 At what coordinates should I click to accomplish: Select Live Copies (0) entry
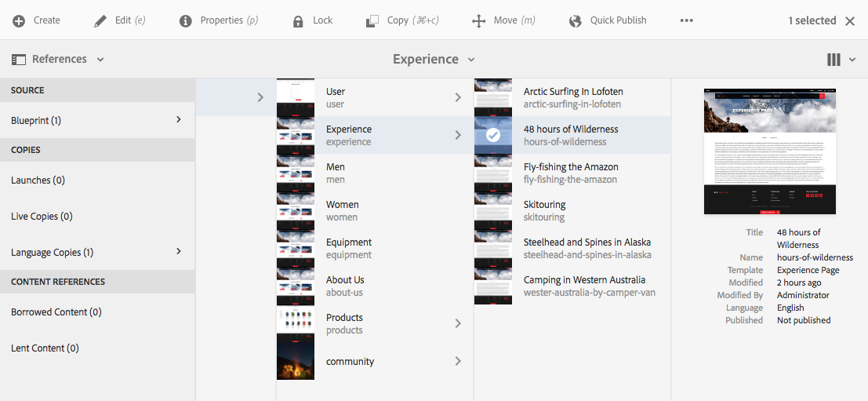[42, 216]
